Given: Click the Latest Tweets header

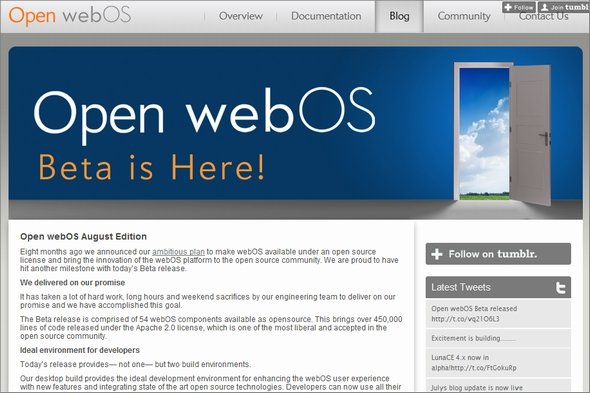Looking at the screenshot, I should click(498, 288).
